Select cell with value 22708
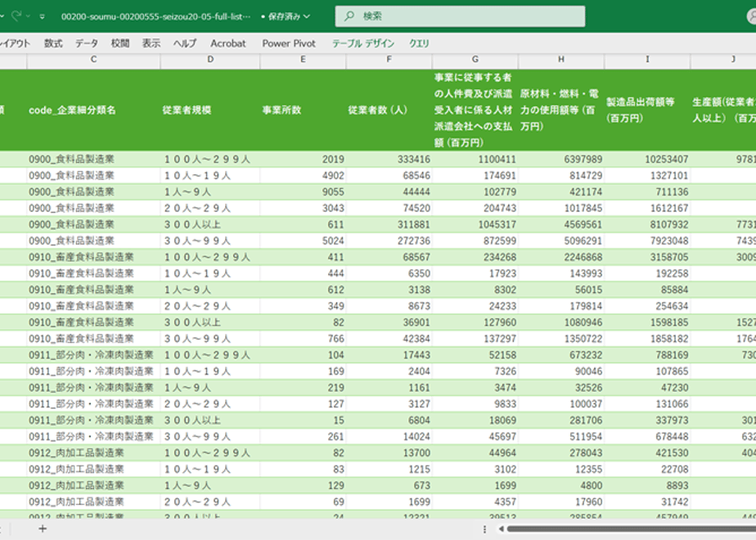756x540 pixels. coord(647,469)
